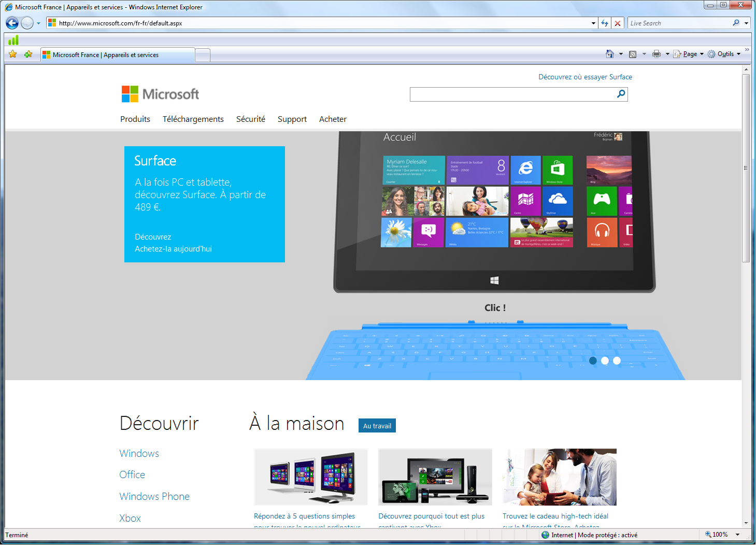Click the Windows Phone link
This screenshot has width=756, height=545.
154,496
